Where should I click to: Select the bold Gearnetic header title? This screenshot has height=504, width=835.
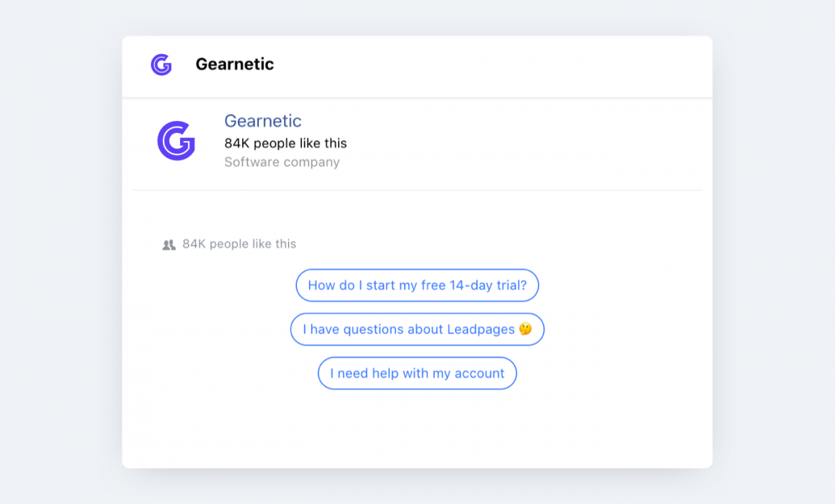click(234, 64)
